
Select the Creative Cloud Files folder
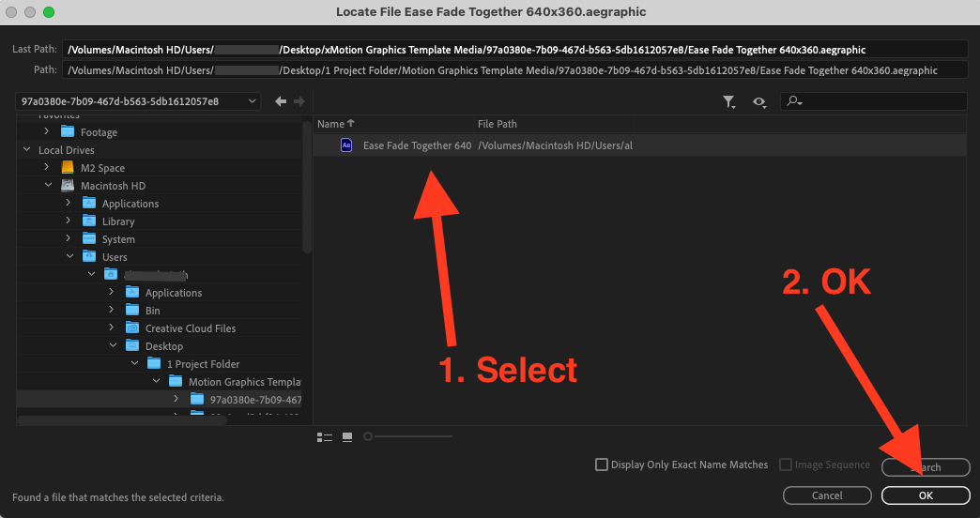click(x=190, y=328)
